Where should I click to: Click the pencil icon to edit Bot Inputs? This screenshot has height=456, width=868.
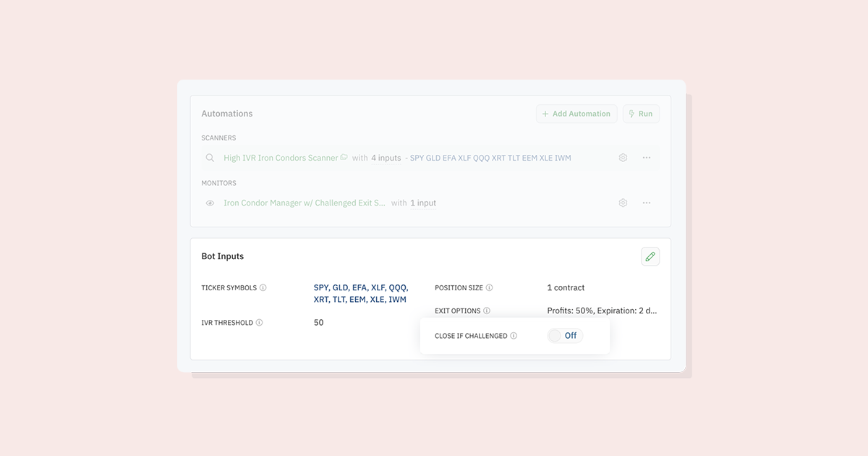(650, 256)
